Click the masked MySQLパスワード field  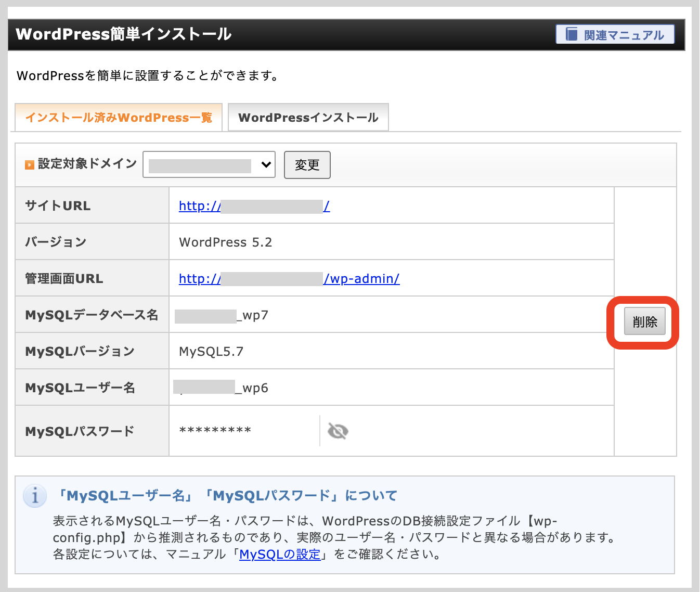pyautogui.click(x=215, y=430)
